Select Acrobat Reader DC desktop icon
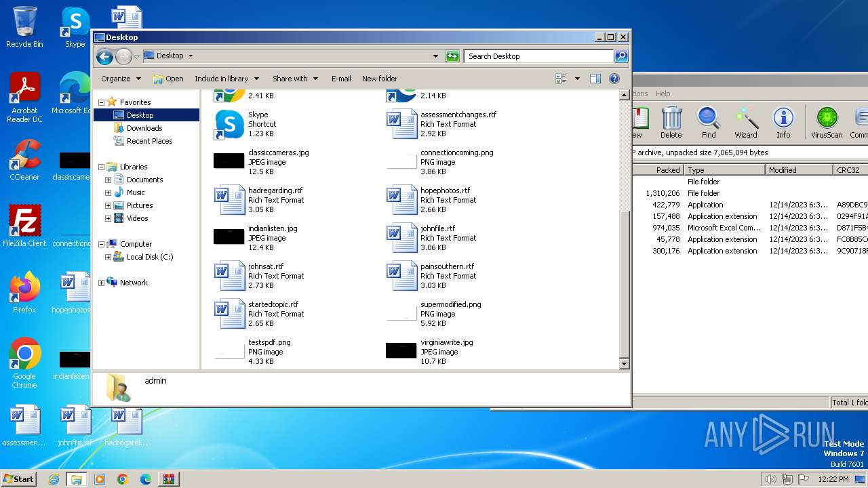This screenshot has height=488, width=868. (24, 98)
